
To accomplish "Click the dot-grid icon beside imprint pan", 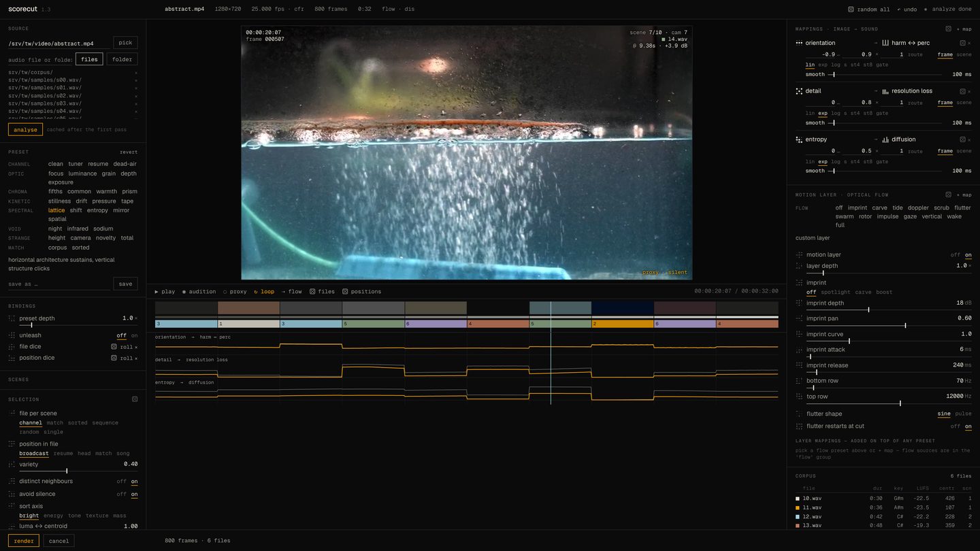I will click(799, 318).
